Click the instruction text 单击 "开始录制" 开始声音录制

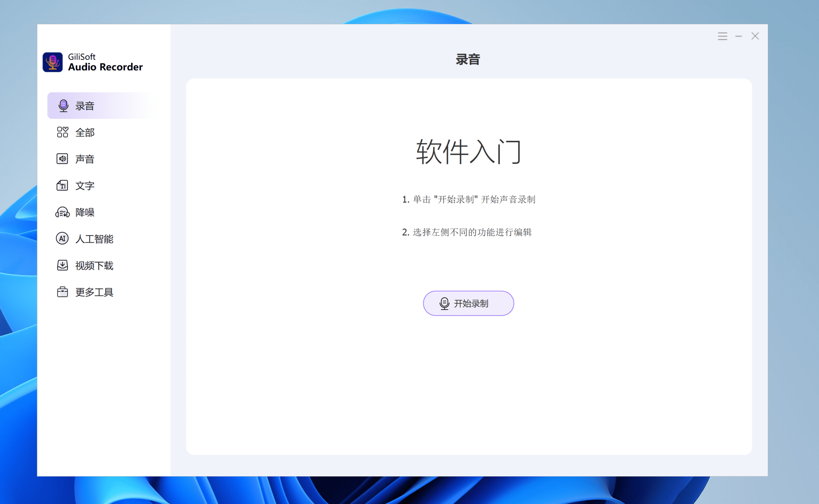(474, 199)
